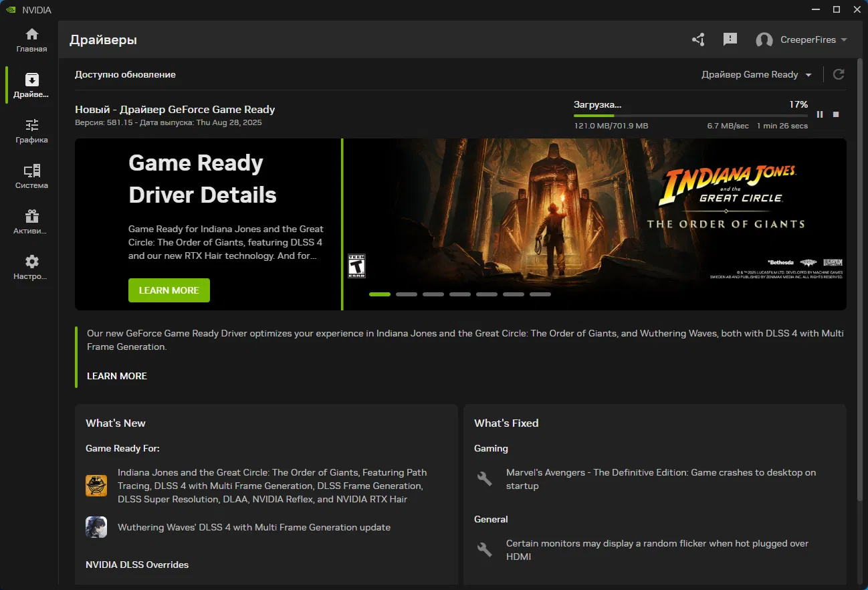Expand the Драйвер Game Ready dropdown
The image size is (868, 590).
756,74
